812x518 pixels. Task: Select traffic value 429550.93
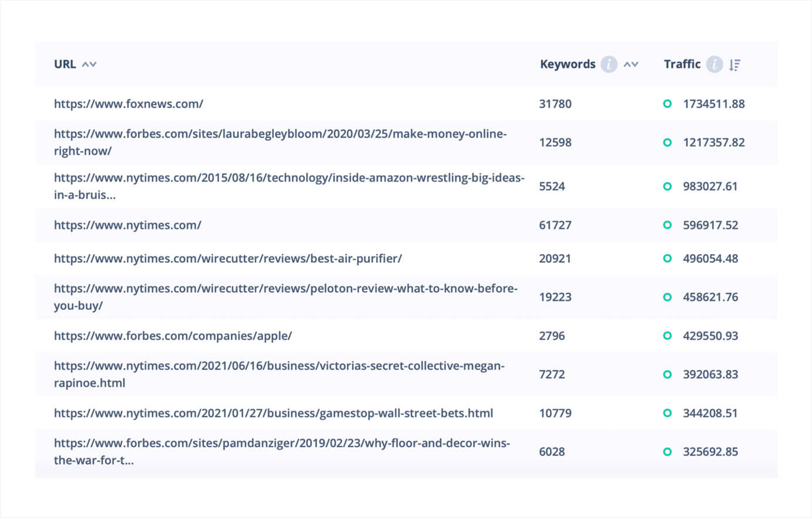point(710,336)
